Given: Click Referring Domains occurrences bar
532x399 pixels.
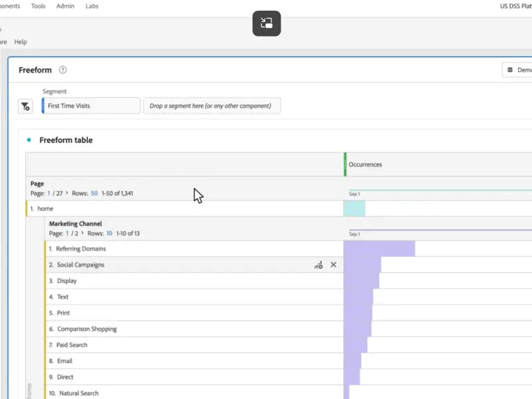Looking at the screenshot, I should 379,249.
